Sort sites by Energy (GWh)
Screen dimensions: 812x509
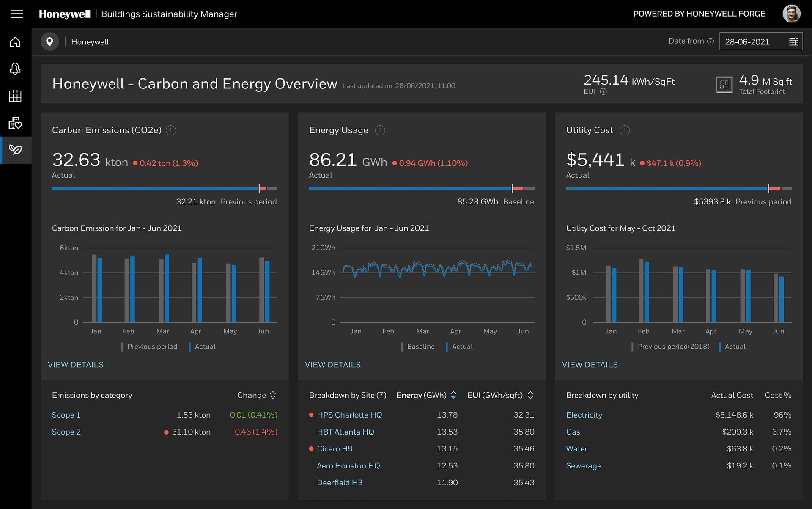coord(426,395)
